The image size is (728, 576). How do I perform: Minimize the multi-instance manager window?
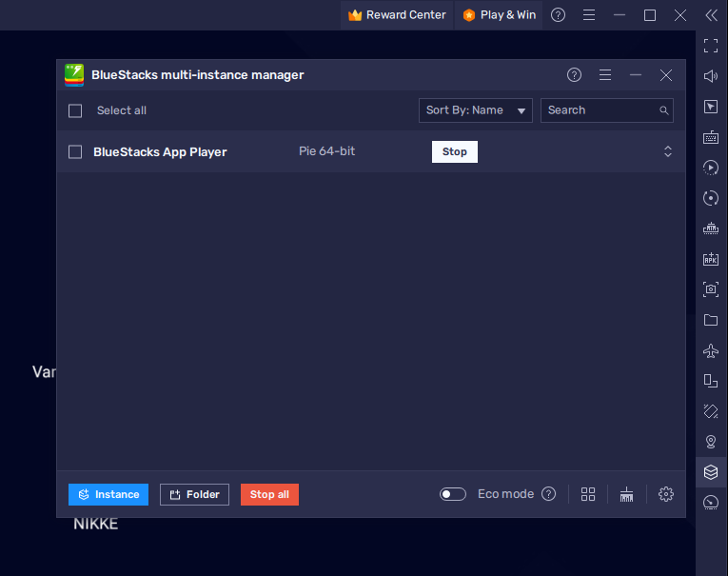(636, 75)
